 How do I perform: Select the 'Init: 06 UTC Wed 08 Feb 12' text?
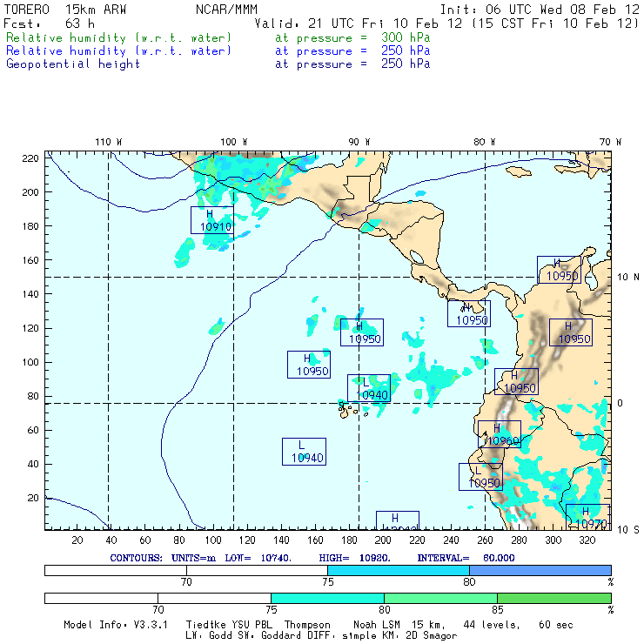[x=540, y=10]
